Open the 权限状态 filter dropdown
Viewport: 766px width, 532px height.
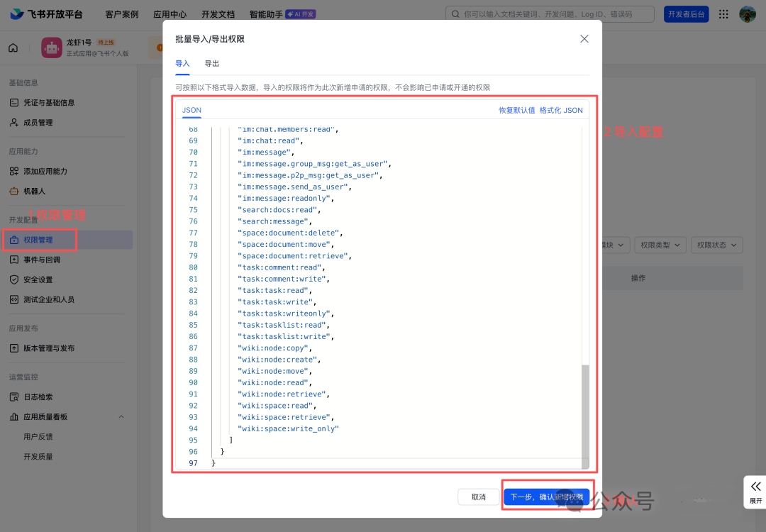click(716, 245)
